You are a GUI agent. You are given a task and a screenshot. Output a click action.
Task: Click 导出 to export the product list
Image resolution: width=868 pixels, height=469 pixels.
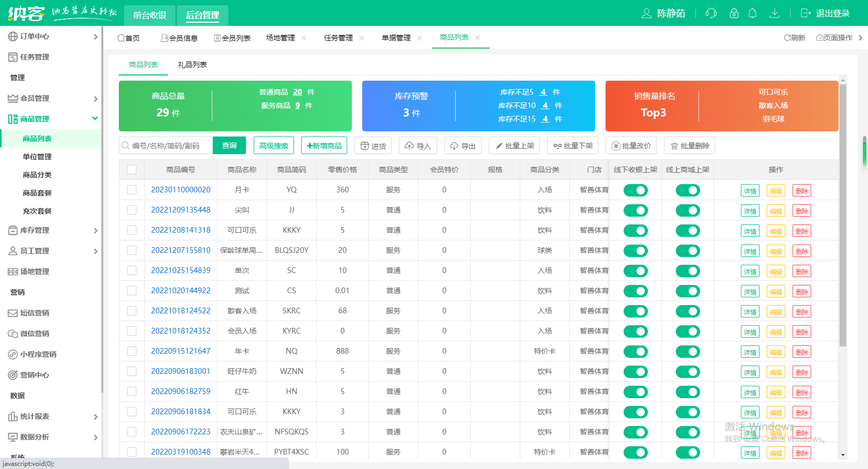pos(462,145)
